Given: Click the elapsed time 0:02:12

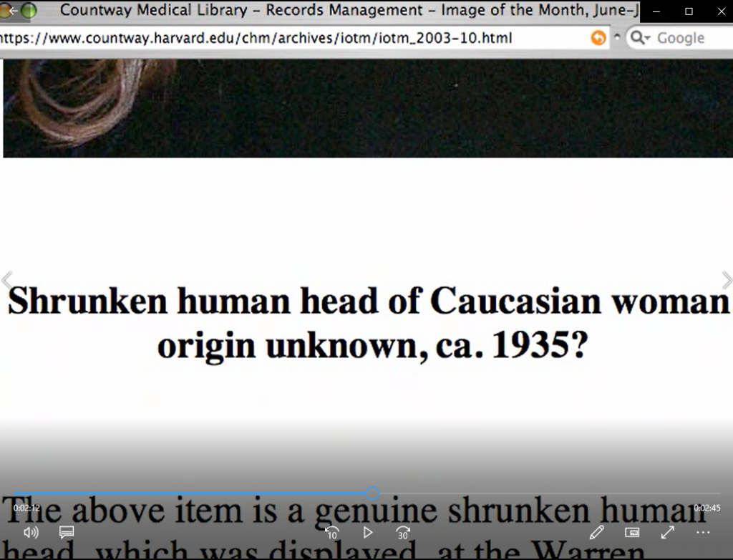Looking at the screenshot, I should pyautogui.click(x=26, y=508).
